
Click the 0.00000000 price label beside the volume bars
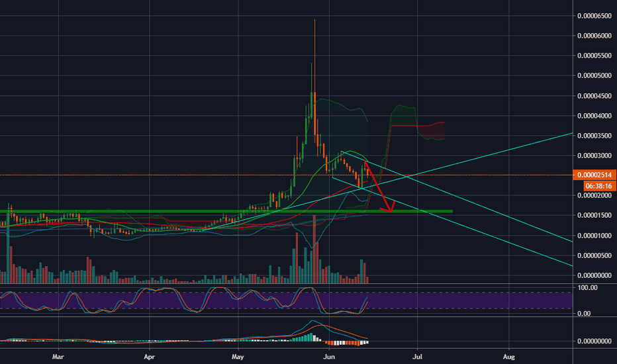[594, 275]
